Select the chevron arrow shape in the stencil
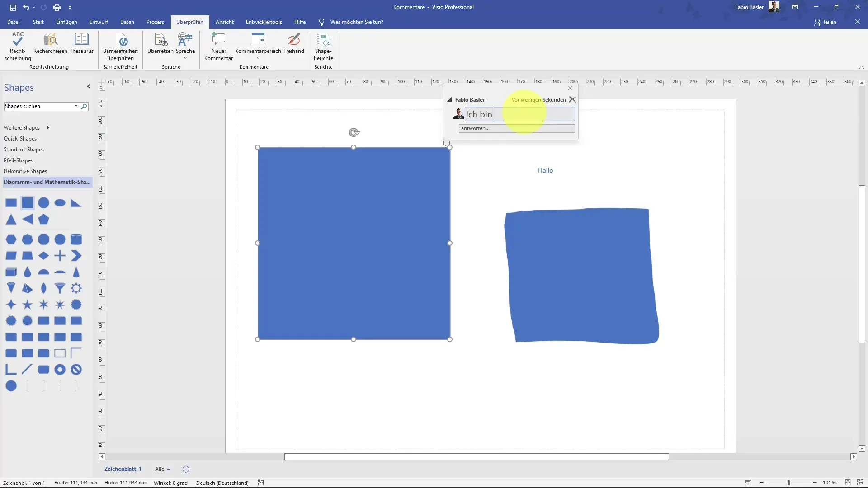Screen dimensions: 868x488 (x=76, y=256)
